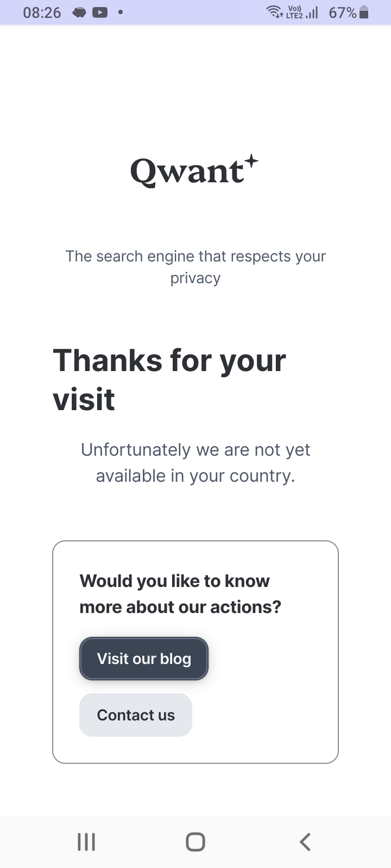This screenshot has width=391, height=868.
Task: Tap the "not yet available in your country" message
Action: [x=195, y=463]
